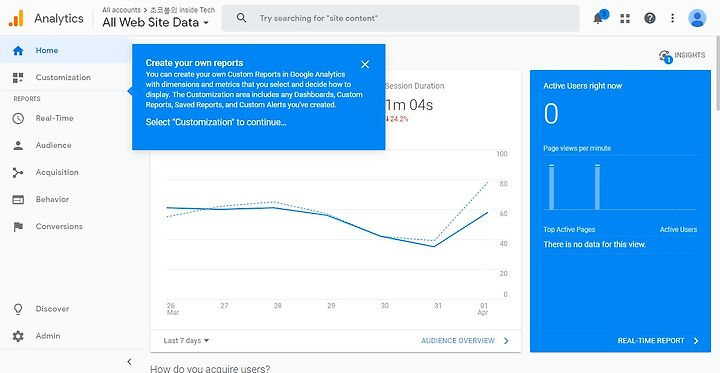Open the user account avatar
720x373 pixels.
697,18
